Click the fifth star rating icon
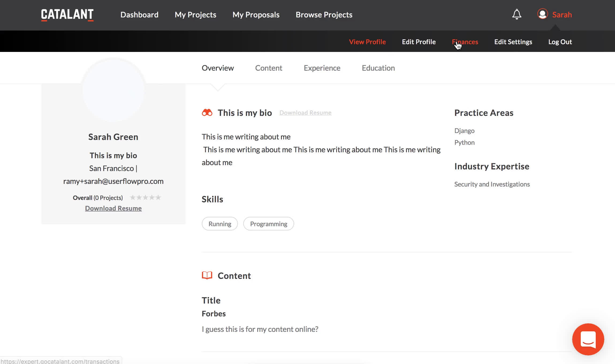Viewport: 615px width, 364px height. pyautogui.click(x=158, y=198)
